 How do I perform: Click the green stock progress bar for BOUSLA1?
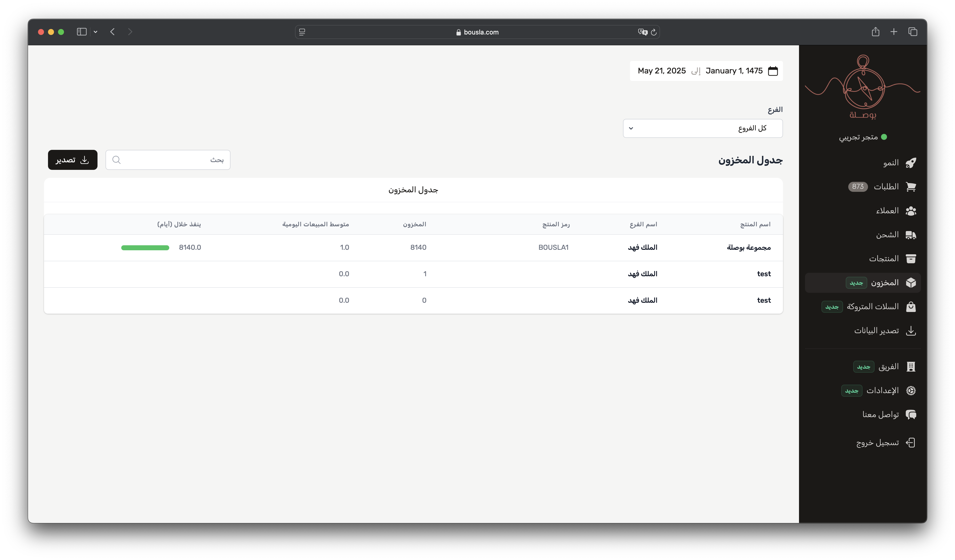coord(145,248)
